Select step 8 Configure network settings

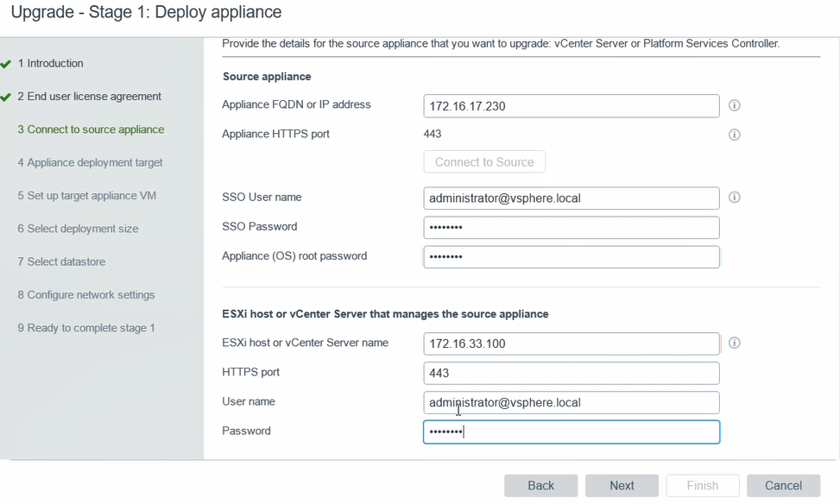85,295
